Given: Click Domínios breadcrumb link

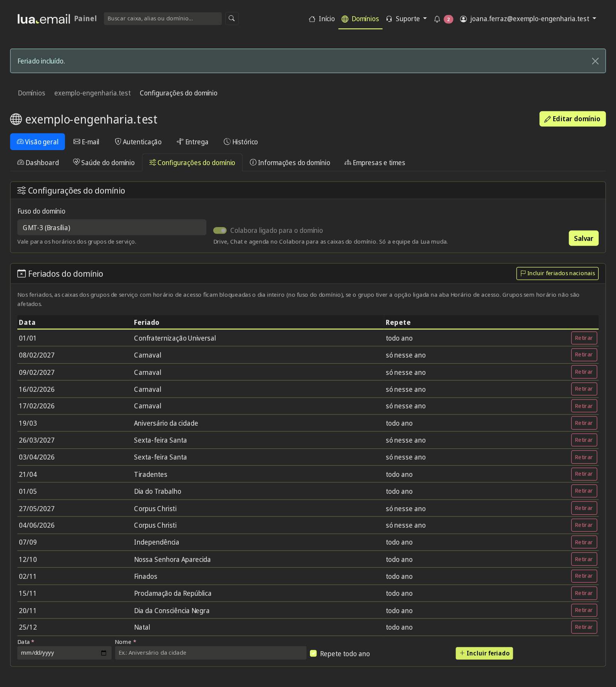Looking at the screenshot, I should (x=32, y=93).
